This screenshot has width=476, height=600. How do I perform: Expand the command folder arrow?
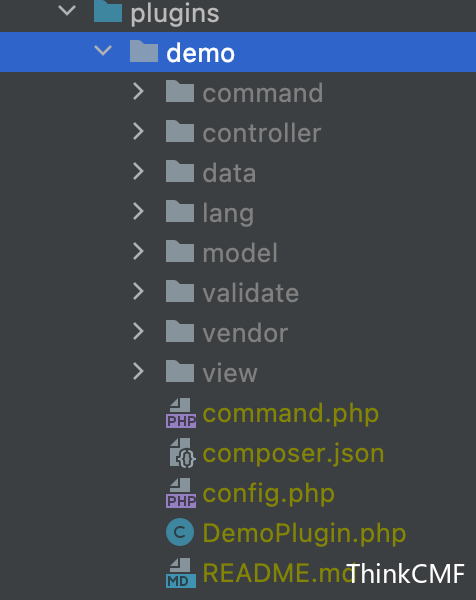(x=138, y=91)
